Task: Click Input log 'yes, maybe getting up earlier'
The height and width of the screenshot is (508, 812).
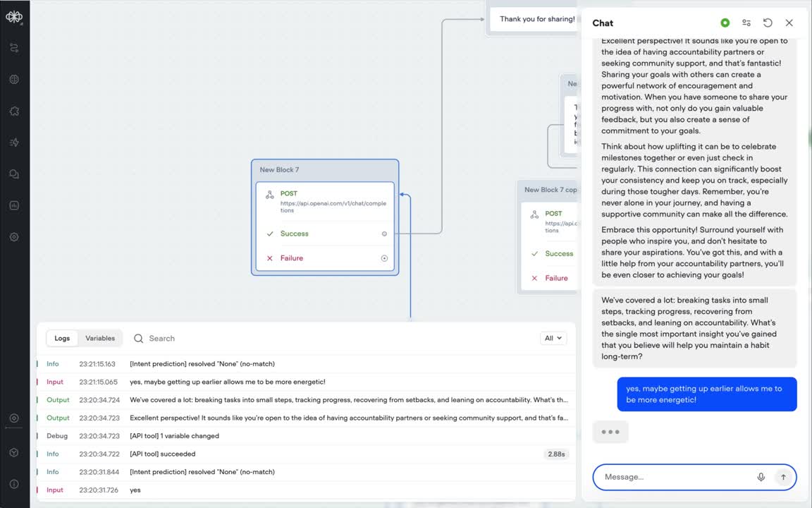Action: [x=307, y=382]
